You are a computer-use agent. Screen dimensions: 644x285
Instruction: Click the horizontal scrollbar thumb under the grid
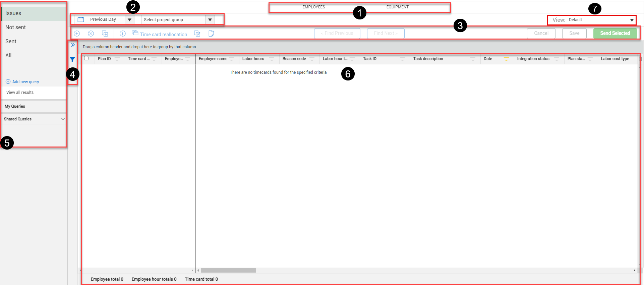(x=229, y=271)
